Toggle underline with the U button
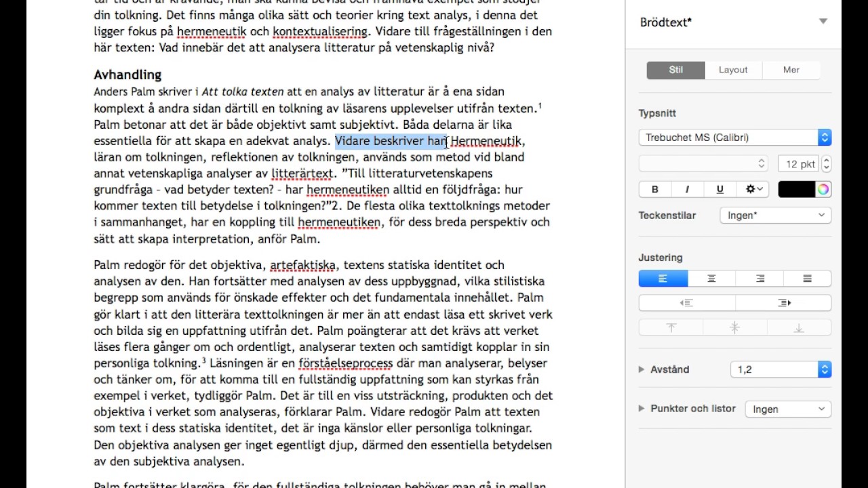 719,190
